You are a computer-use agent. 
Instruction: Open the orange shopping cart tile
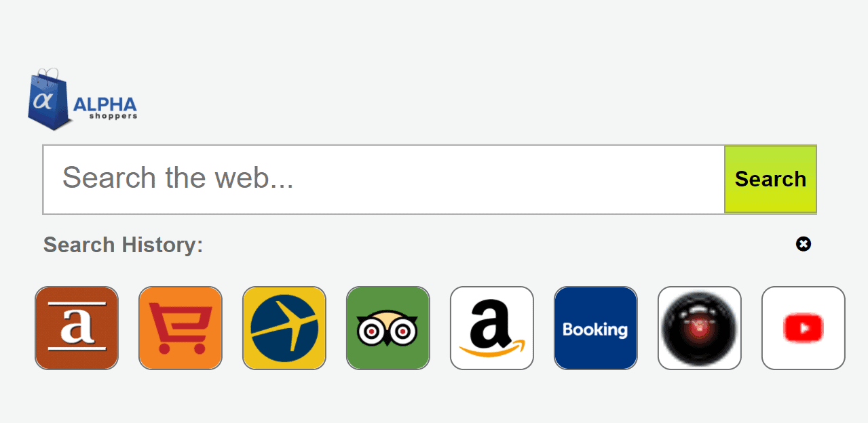click(x=181, y=328)
